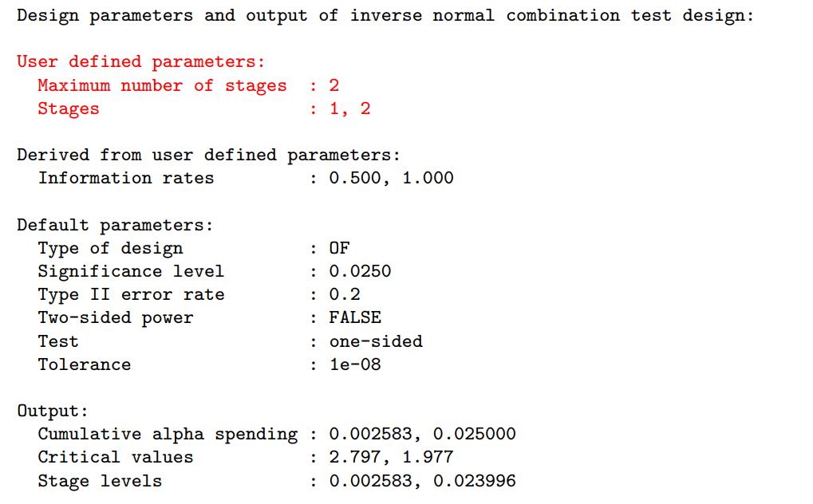Click the 'Type II error rate' label
813x504 pixels.
click(x=131, y=294)
